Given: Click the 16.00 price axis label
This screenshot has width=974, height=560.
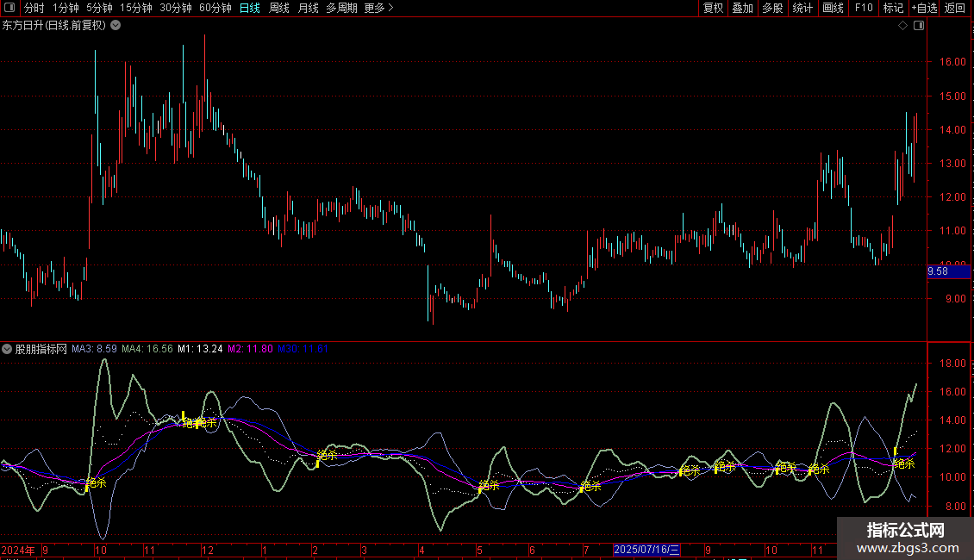Looking at the screenshot, I should point(952,62).
